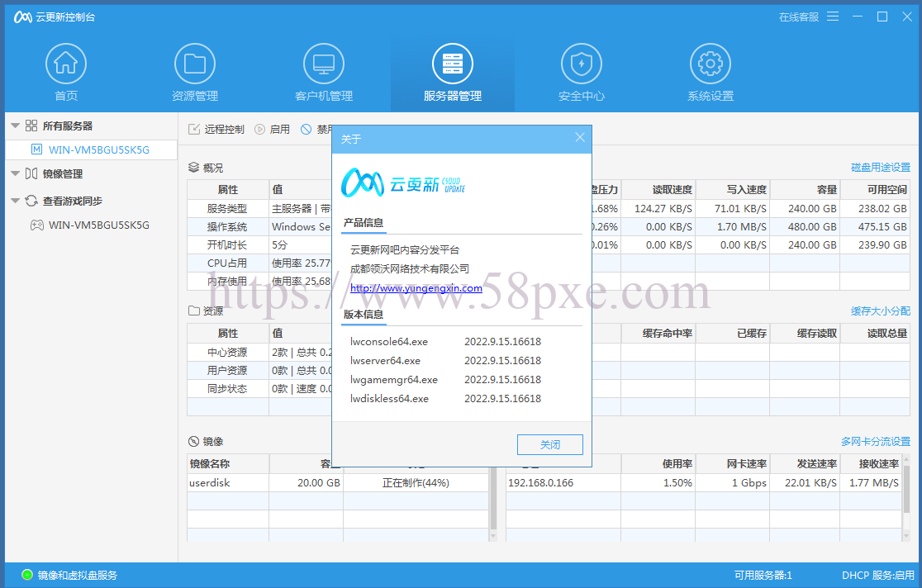
Task: Click the 关闭 button in About dialog
Action: (549, 444)
